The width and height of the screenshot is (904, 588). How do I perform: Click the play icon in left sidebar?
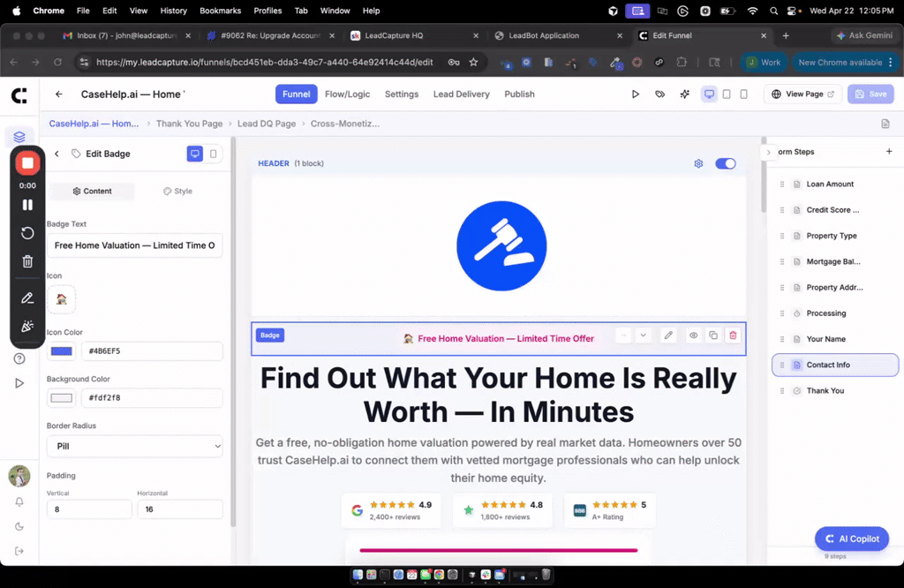tap(19, 383)
